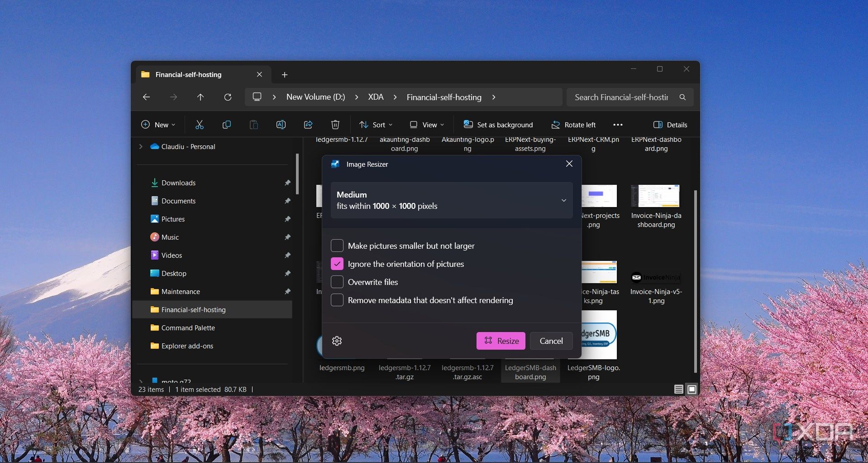This screenshot has width=868, height=463.
Task: Click the Search Financial-self-hosting field
Action: pyautogui.click(x=630, y=97)
